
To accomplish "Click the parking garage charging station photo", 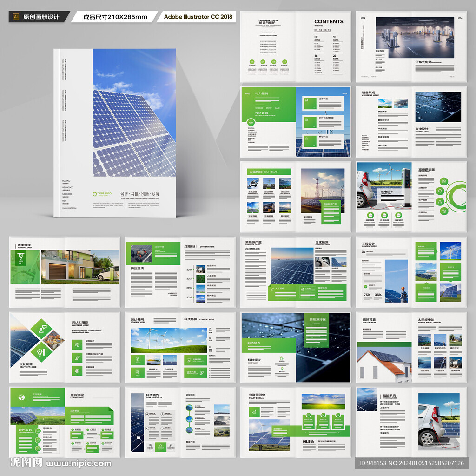I will (x=415, y=37).
